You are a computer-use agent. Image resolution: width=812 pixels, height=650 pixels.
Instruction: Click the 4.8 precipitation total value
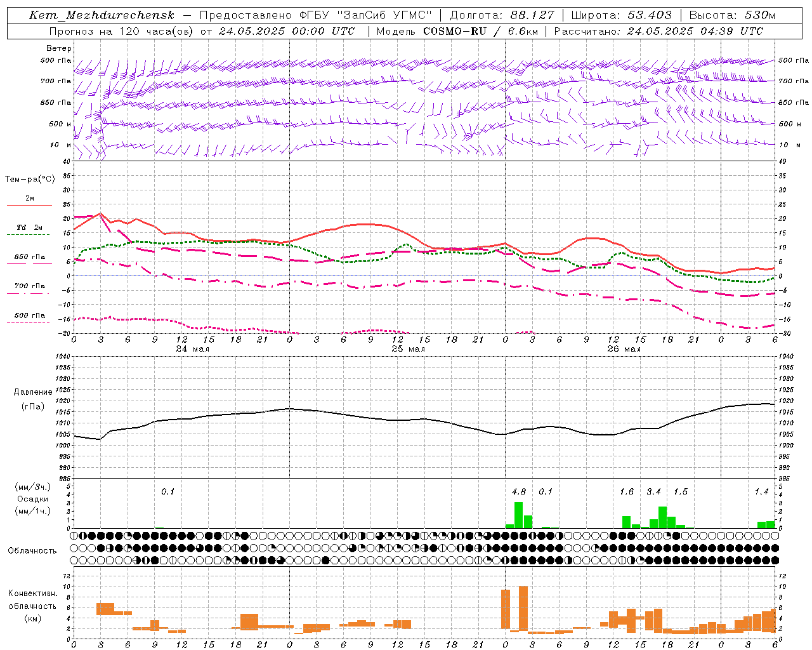pos(519,491)
